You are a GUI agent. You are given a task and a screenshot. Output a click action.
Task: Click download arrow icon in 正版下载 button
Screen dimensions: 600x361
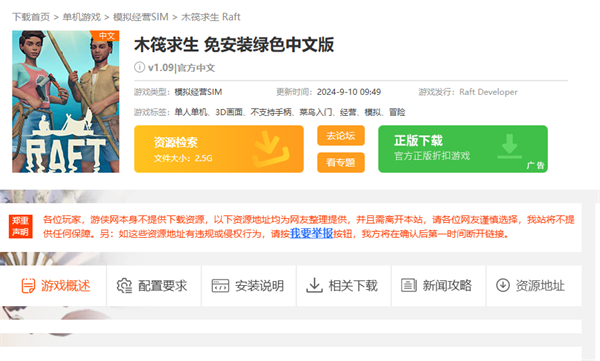tap(510, 147)
